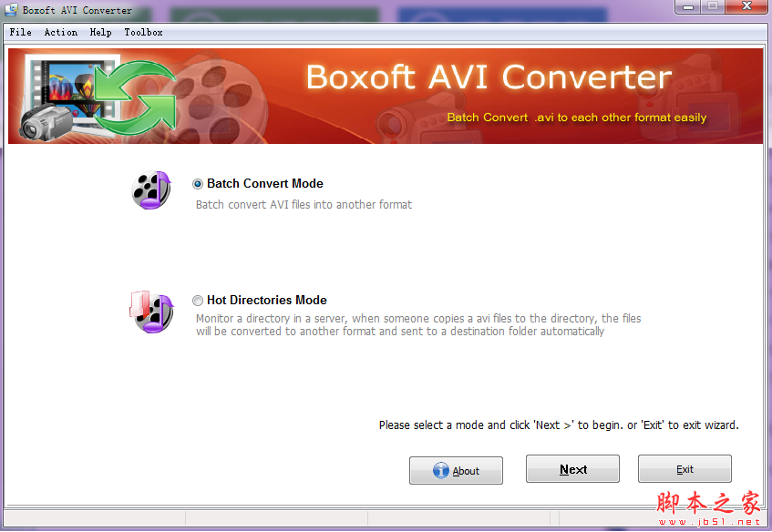Click the Next button

click(572, 469)
